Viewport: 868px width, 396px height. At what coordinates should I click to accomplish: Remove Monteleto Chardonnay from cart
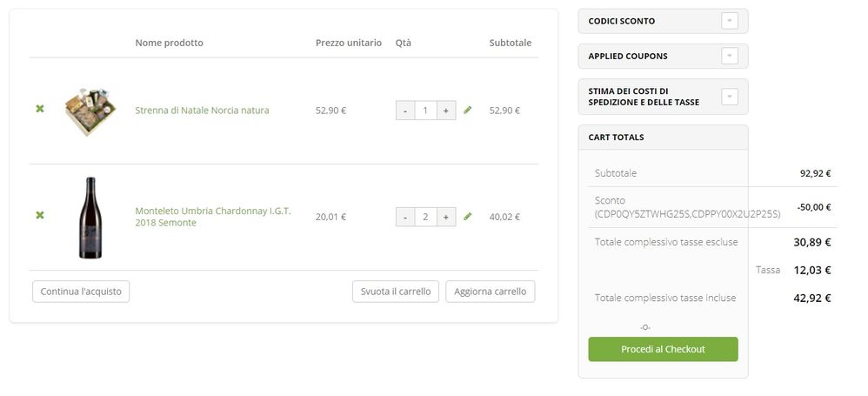[40, 215]
